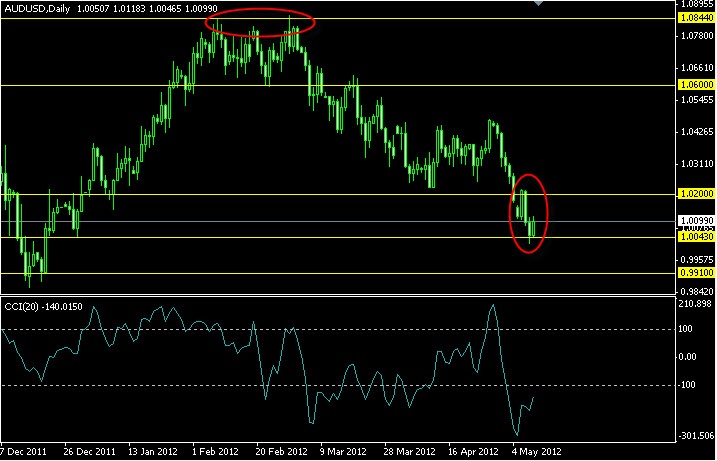Click the CCI indicator line peak near April
This screenshot has width=717, height=461.
tap(492, 306)
